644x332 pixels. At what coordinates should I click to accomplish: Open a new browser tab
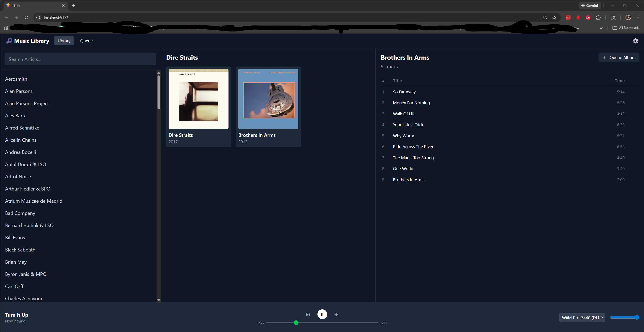click(x=73, y=6)
